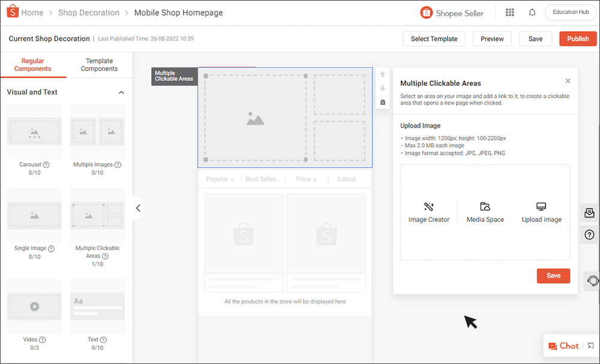Viewport: 600px width, 364px height.
Task: Select the Regular Components tab
Action: click(33, 65)
